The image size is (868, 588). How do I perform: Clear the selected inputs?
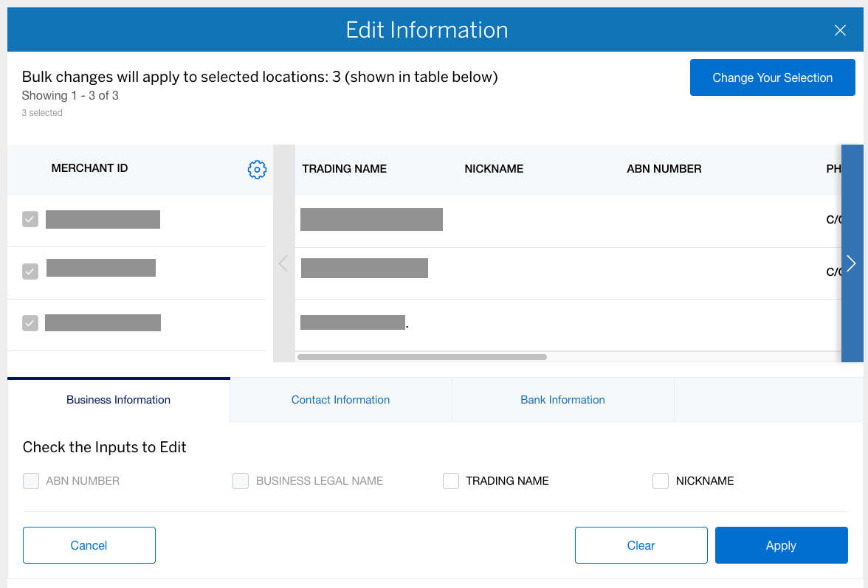pyautogui.click(x=641, y=545)
